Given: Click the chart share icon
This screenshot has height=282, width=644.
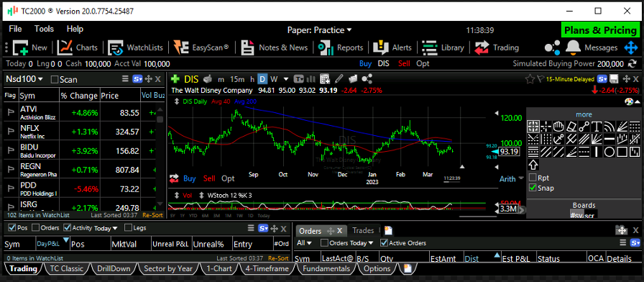Looking at the screenshot, I should pyautogui.click(x=367, y=79).
